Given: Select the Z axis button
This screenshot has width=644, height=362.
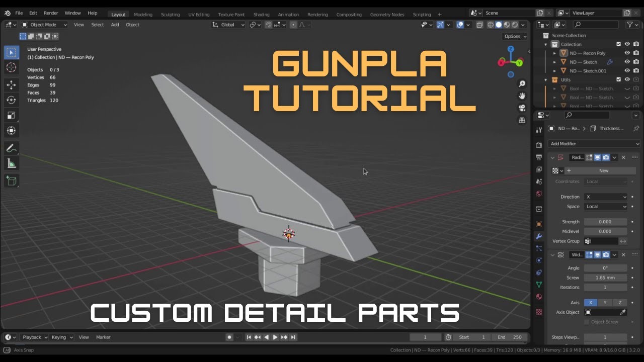Looking at the screenshot, I should 620,303.
